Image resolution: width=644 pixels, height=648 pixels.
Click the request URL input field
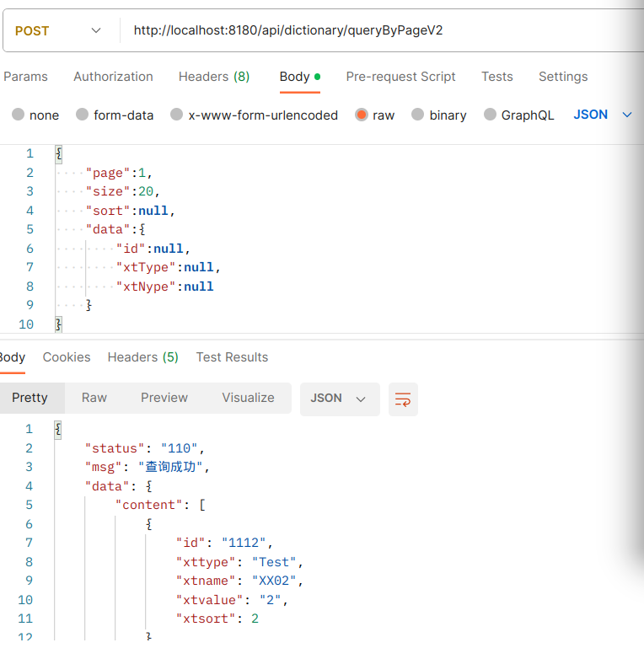pyautogui.click(x=379, y=31)
